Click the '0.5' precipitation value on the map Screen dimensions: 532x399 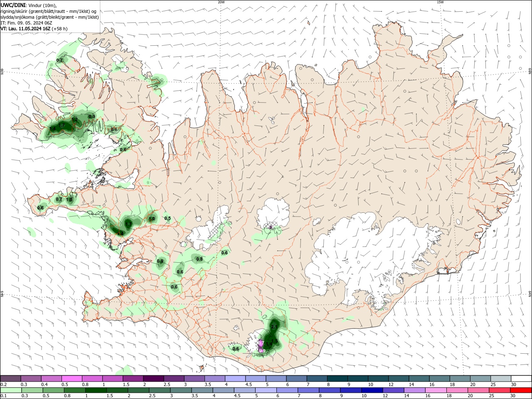[167, 218]
